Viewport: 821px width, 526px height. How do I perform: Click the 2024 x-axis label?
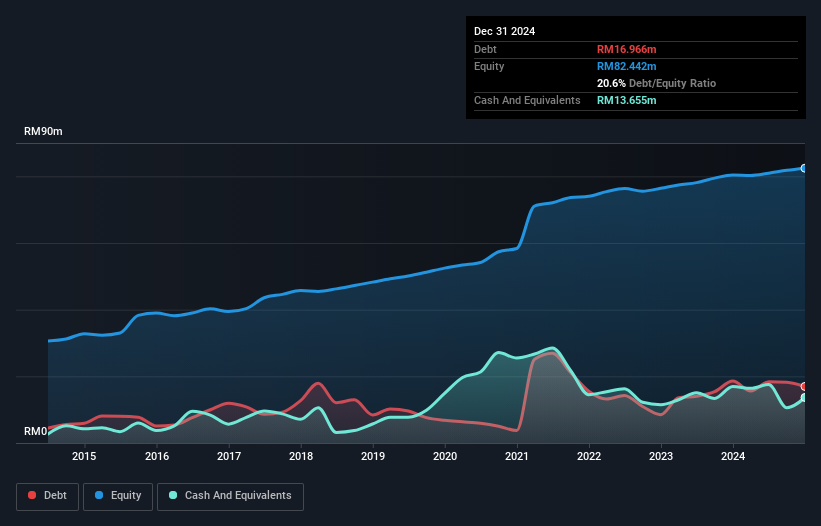[x=733, y=456]
